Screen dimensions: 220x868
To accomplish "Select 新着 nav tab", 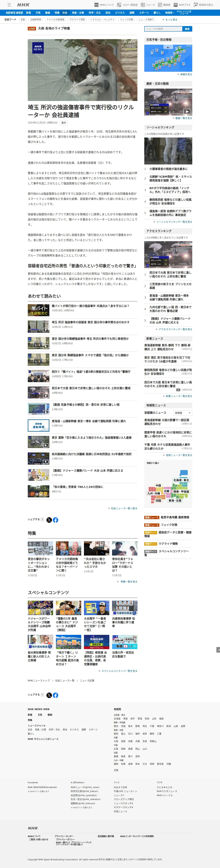I will point(29,13).
